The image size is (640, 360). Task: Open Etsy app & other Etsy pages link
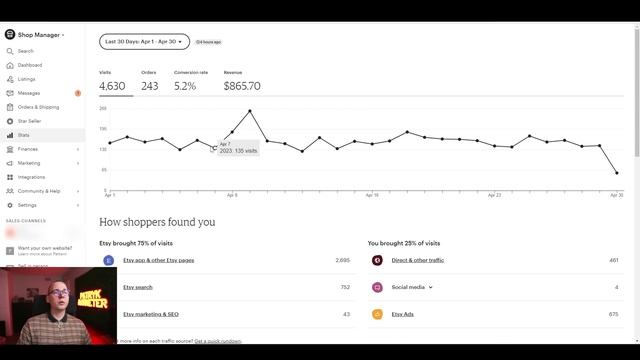pos(158,260)
